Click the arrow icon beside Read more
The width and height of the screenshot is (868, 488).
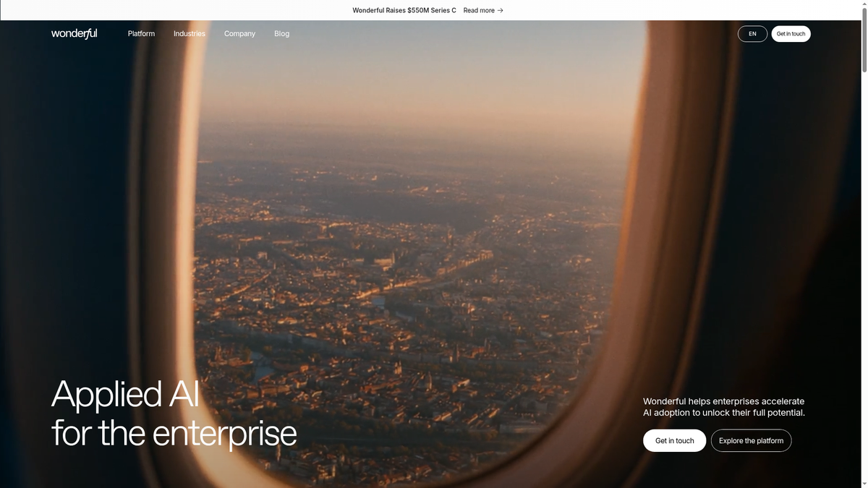click(x=501, y=10)
